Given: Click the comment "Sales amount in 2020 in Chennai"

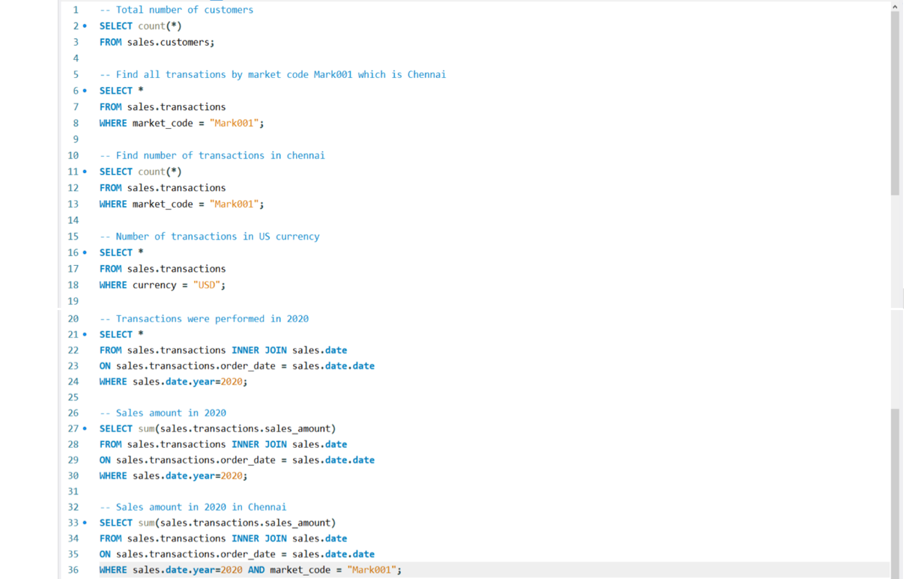Looking at the screenshot, I should pos(193,508).
